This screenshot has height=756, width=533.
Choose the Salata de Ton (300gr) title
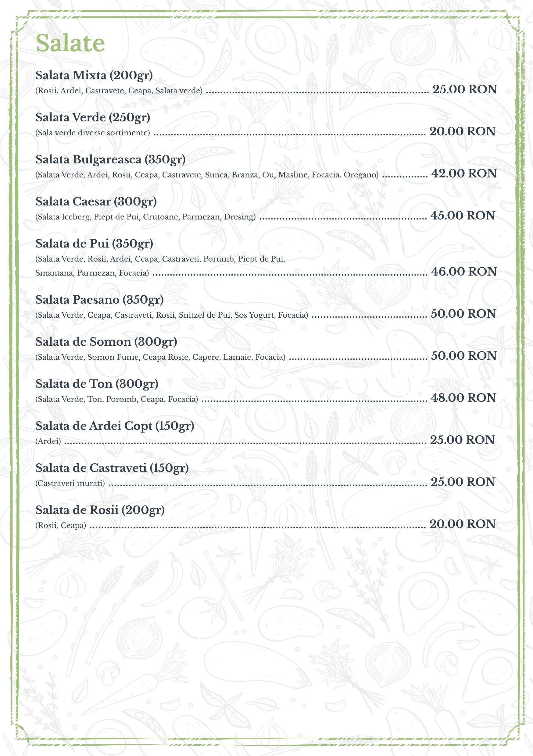97,384
